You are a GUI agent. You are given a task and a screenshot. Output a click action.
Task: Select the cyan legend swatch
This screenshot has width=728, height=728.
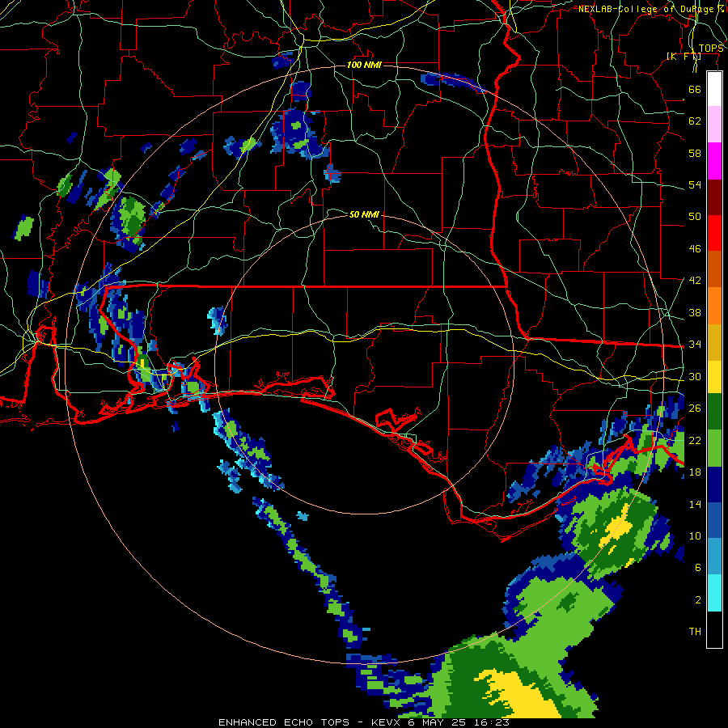[x=714, y=594]
